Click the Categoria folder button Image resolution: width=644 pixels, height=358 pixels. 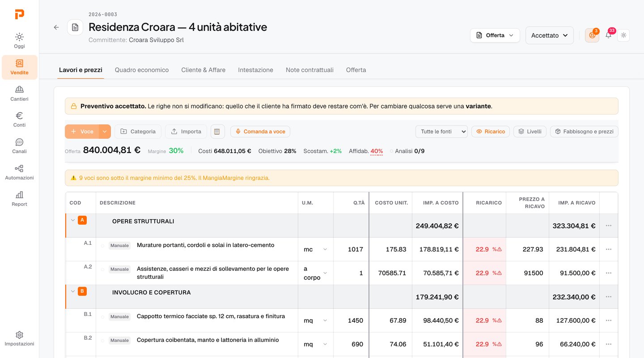138,132
